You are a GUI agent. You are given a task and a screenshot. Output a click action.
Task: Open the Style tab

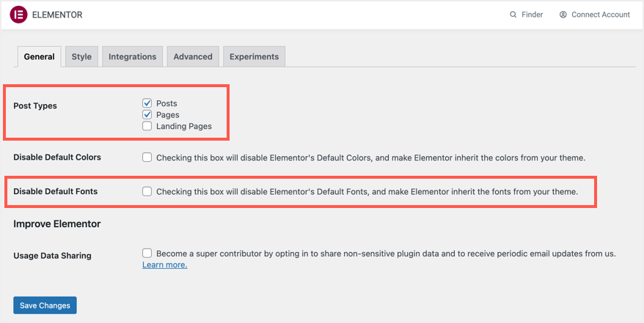click(x=81, y=56)
